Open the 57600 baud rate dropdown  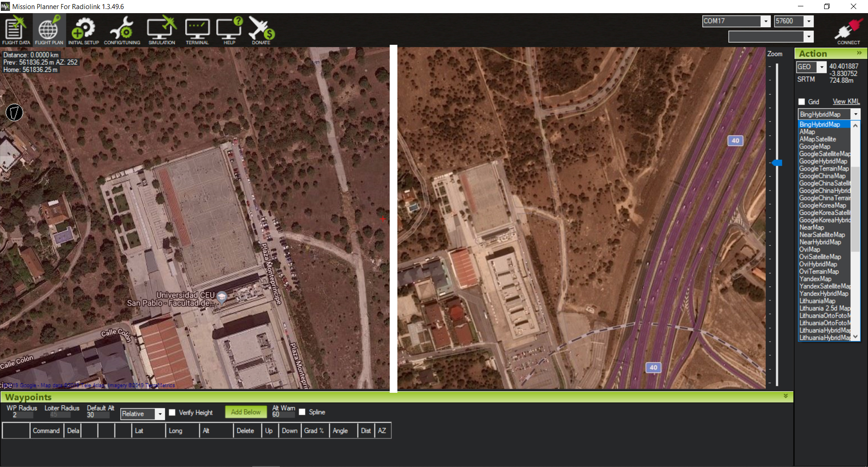[809, 21]
